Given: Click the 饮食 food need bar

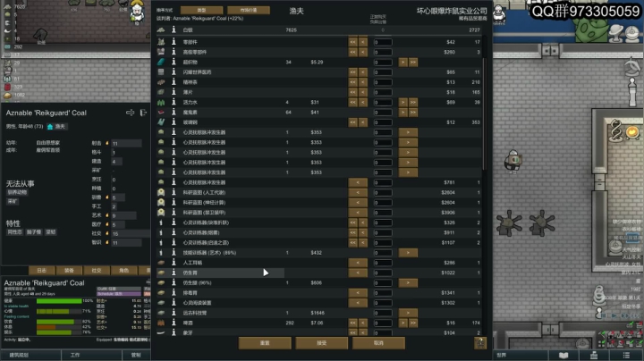Looking at the screenshot, I should [59, 322].
